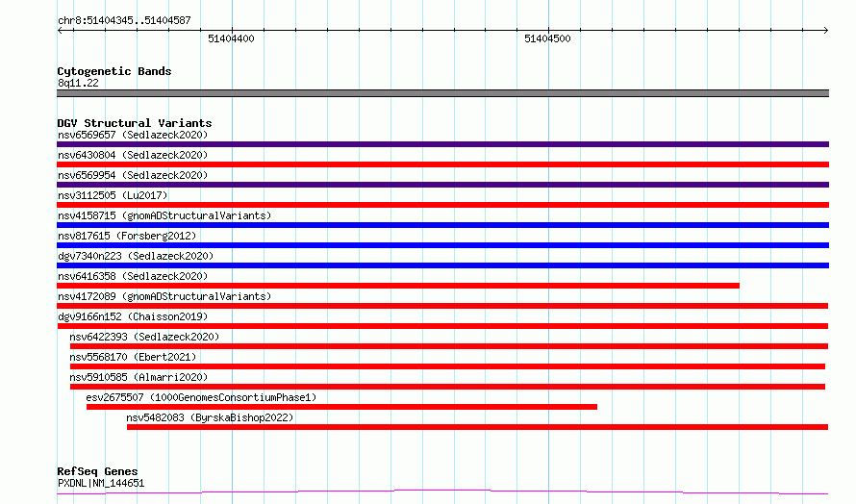Click the nsv4158715 (gnomADStructuralVariants) label
Viewport: 856px width, 504px height.
tap(164, 215)
